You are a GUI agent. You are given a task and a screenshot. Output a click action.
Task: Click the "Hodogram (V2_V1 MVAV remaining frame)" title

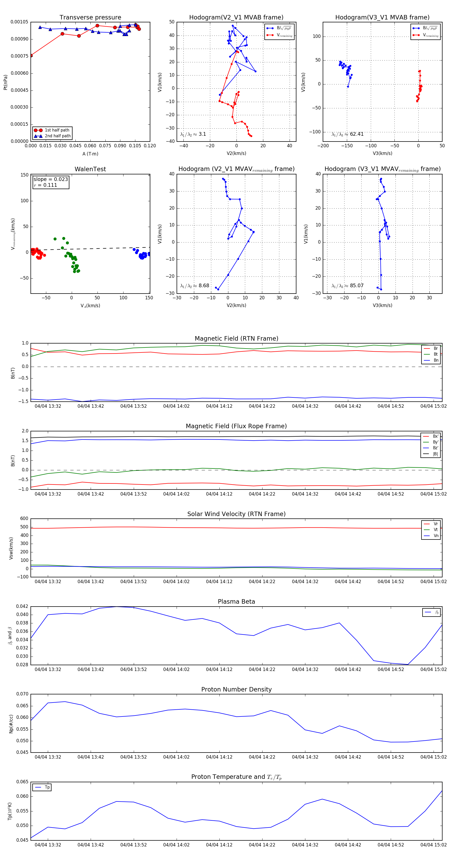[x=236, y=169]
